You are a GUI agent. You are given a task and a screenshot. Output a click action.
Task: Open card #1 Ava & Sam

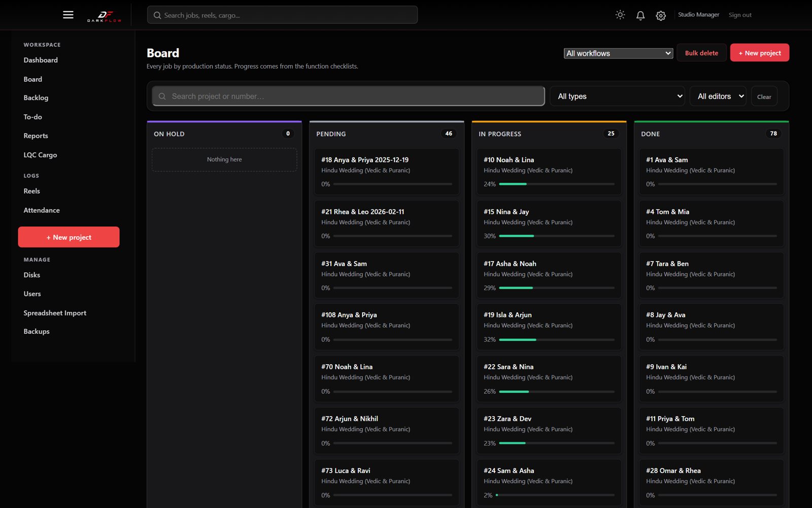(x=712, y=172)
